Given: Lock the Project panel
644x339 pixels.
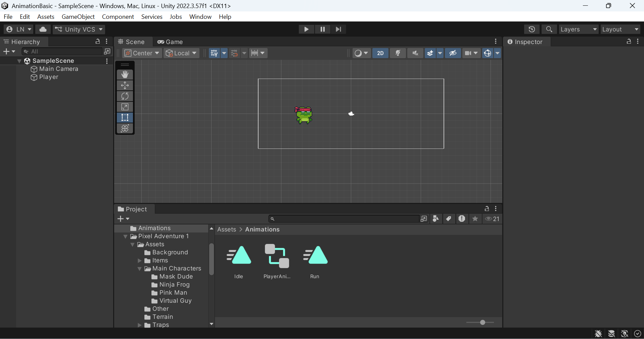Looking at the screenshot, I should [487, 209].
